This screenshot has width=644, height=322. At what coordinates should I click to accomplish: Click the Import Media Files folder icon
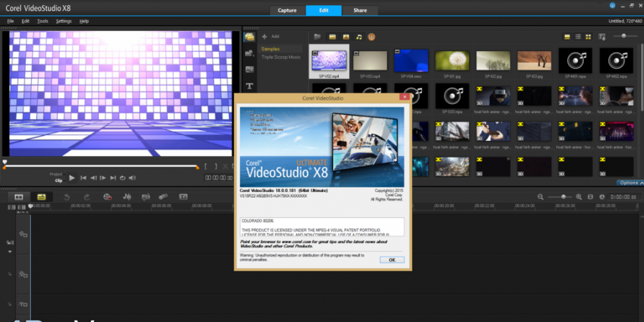[317, 37]
